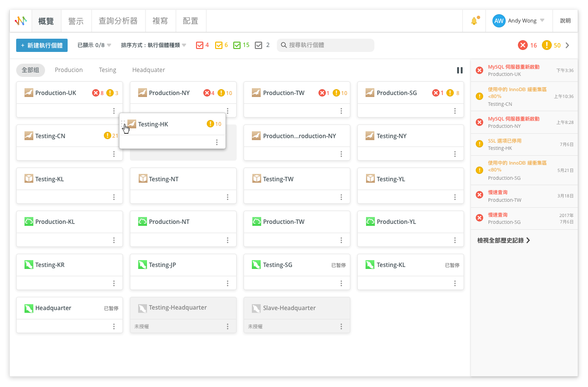Expand the 已顯示 0/8 dropdown
Viewport: 588px width, 387px height.
tap(94, 45)
